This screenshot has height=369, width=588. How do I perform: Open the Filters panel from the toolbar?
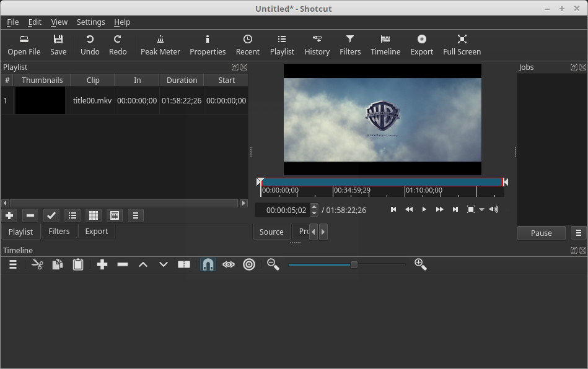click(350, 45)
